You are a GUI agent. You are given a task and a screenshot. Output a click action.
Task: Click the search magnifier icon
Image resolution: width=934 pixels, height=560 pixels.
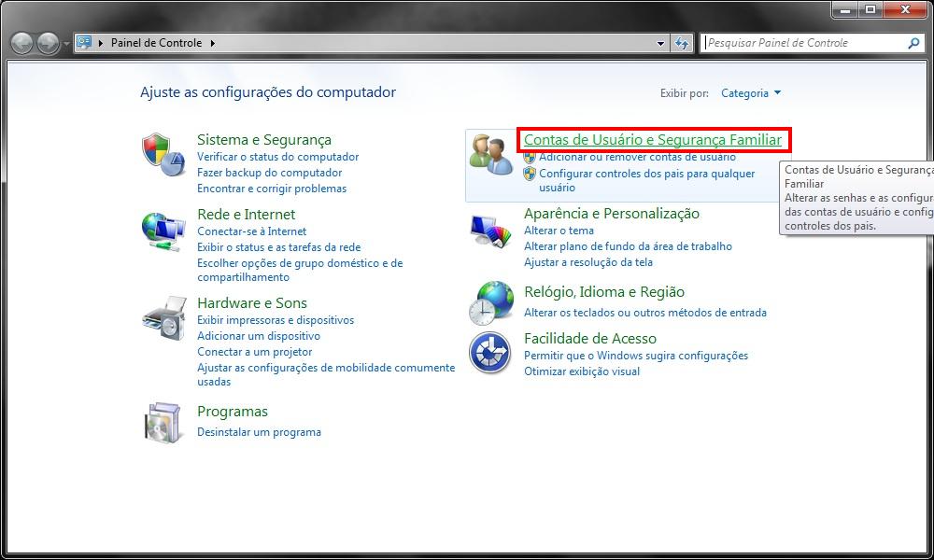click(913, 43)
